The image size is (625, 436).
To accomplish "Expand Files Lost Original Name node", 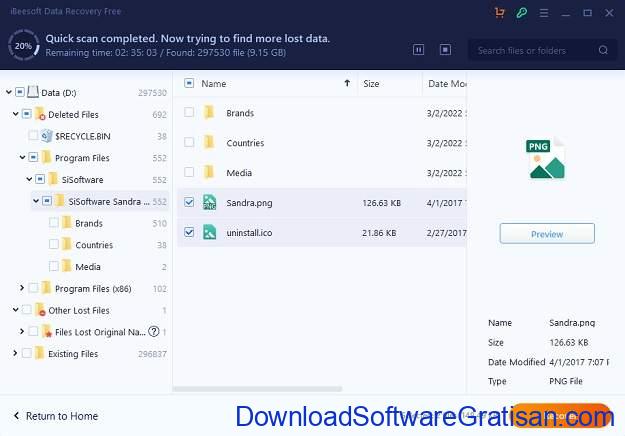I will pyautogui.click(x=22, y=331).
